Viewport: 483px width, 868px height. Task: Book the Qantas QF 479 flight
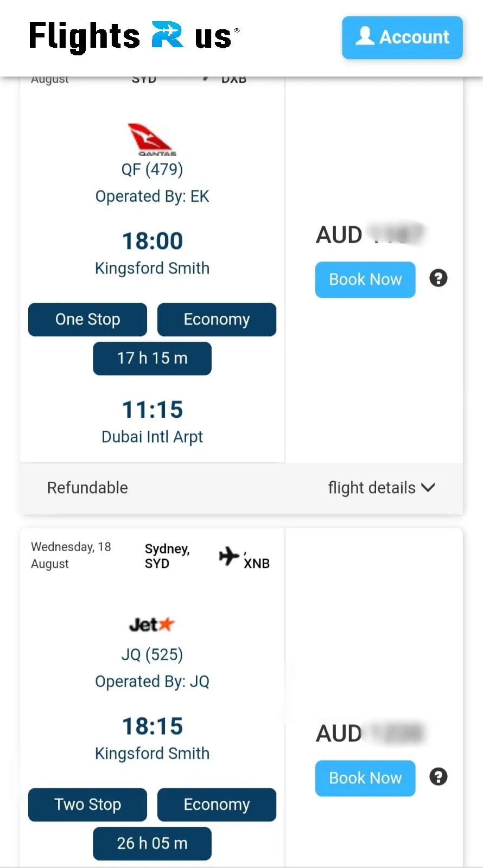point(365,279)
